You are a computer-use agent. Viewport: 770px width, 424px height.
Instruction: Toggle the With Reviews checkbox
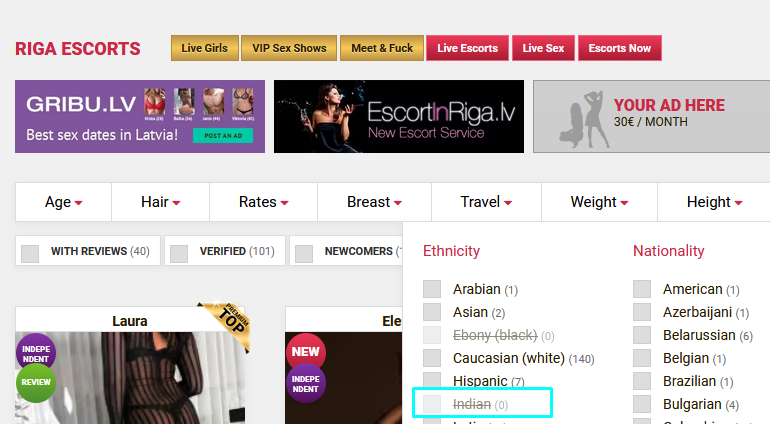pos(30,254)
